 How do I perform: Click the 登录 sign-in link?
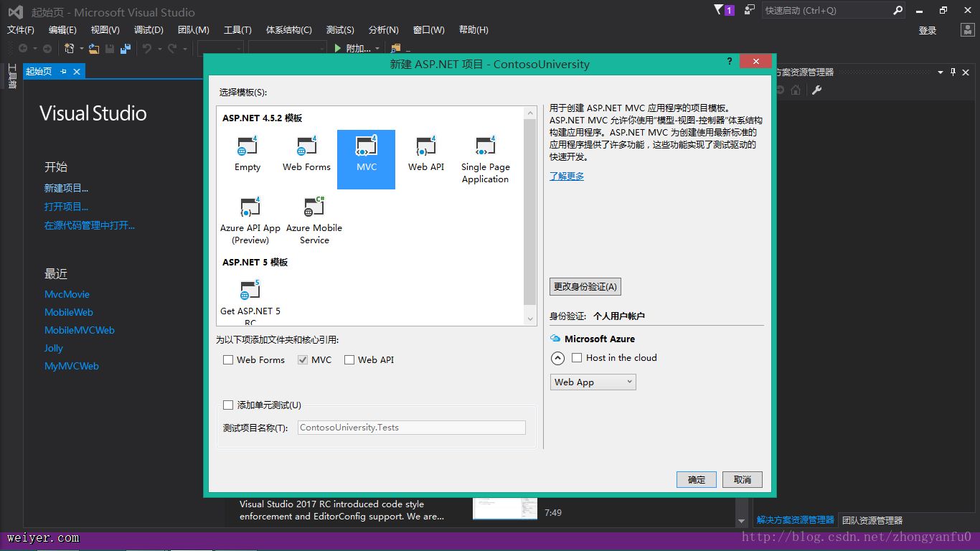click(x=928, y=30)
